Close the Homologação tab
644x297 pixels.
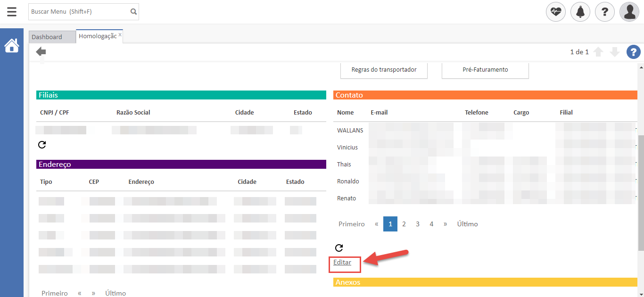tap(120, 35)
